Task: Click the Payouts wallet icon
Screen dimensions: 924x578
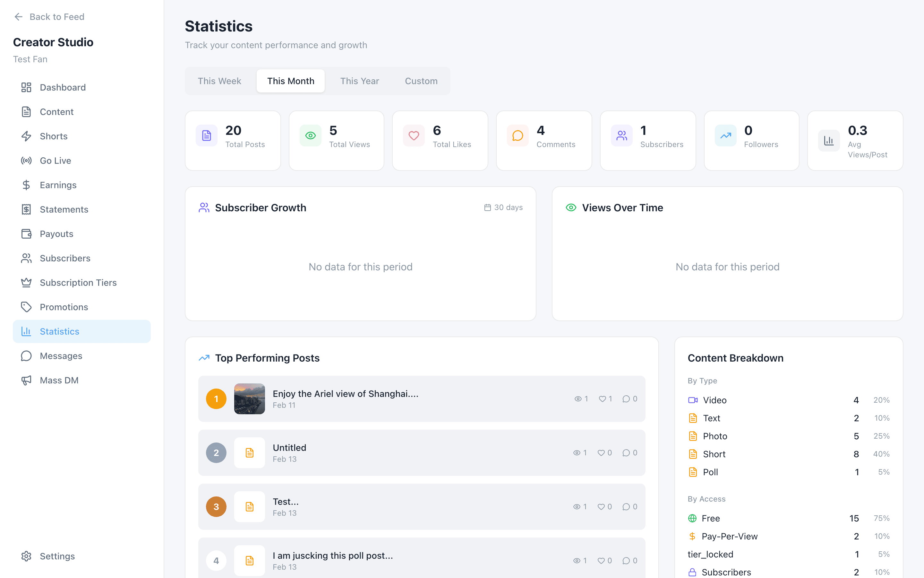Action: coord(26,234)
